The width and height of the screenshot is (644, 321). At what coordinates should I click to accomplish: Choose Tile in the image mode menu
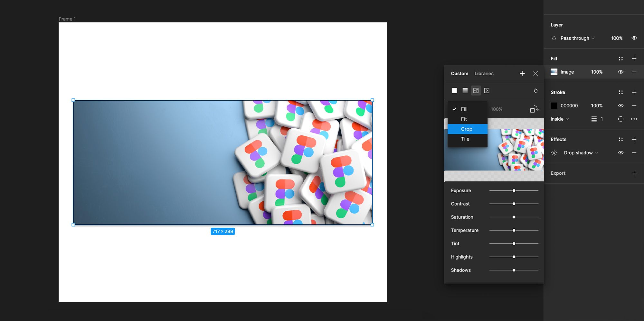(468, 139)
